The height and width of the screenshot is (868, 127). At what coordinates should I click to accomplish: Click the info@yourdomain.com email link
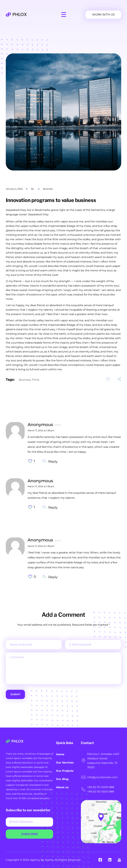[x=102, y=777]
